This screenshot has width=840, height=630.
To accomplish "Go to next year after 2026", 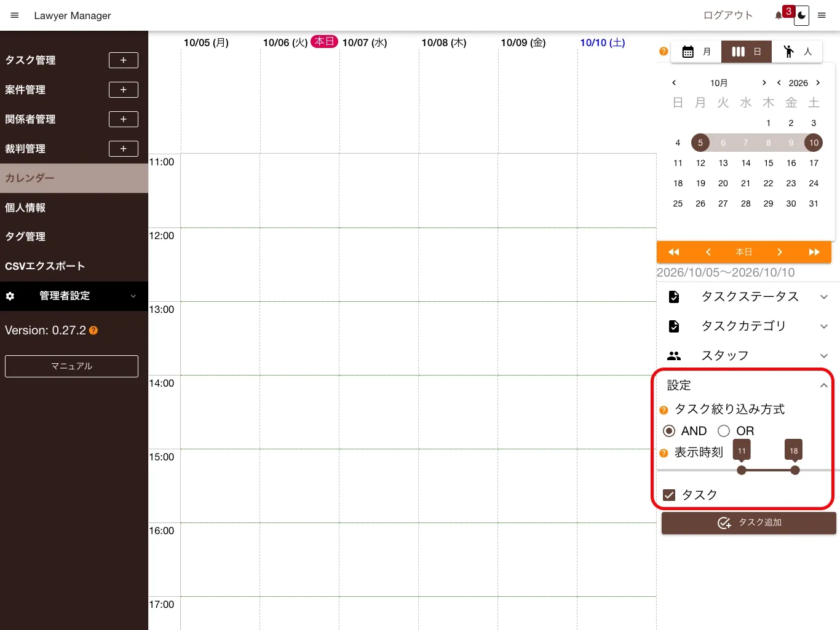I will pyautogui.click(x=818, y=83).
